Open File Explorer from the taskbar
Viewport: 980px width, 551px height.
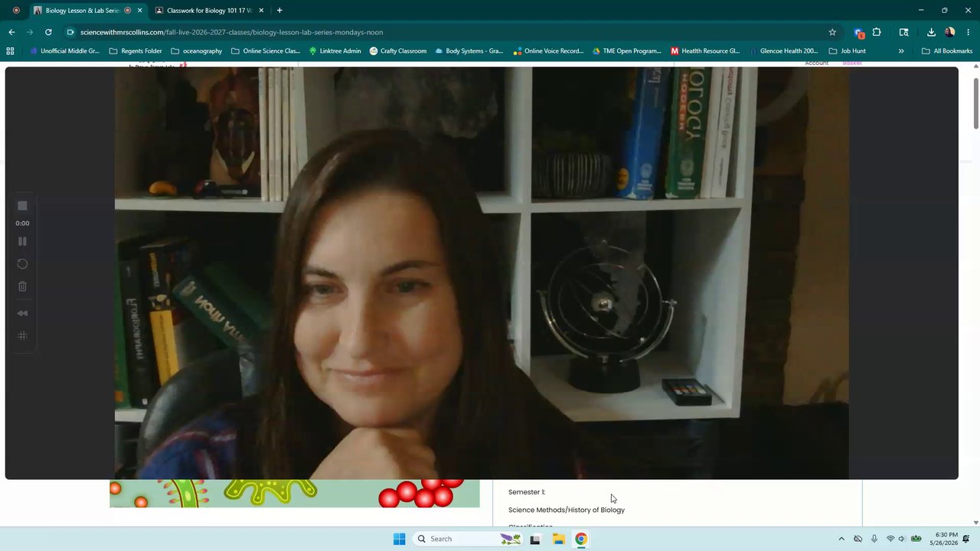[x=558, y=539]
